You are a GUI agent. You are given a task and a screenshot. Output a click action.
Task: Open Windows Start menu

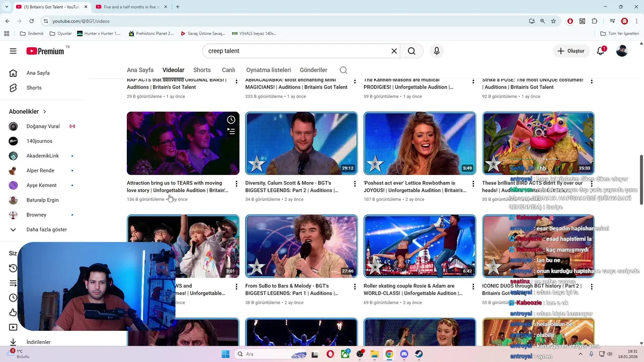pos(225,354)
